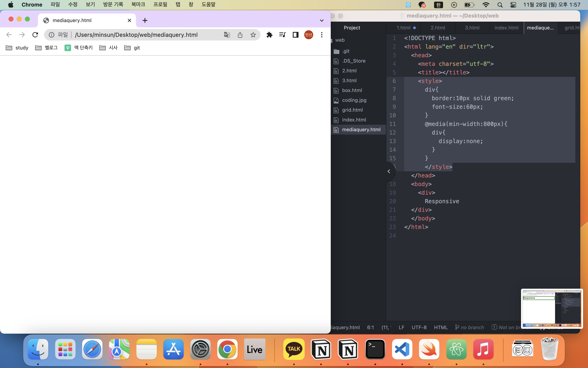
Task: Open a new Chrome tab
Action: coord(145,20)
